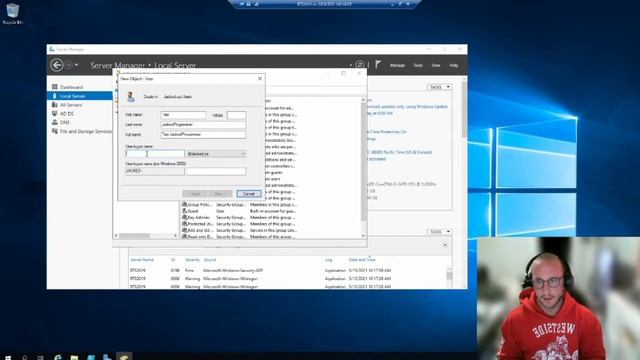Open AD DS in the sidebar
Image resolution: width=640 pixels, height=360 pixels.
[67, 114]
